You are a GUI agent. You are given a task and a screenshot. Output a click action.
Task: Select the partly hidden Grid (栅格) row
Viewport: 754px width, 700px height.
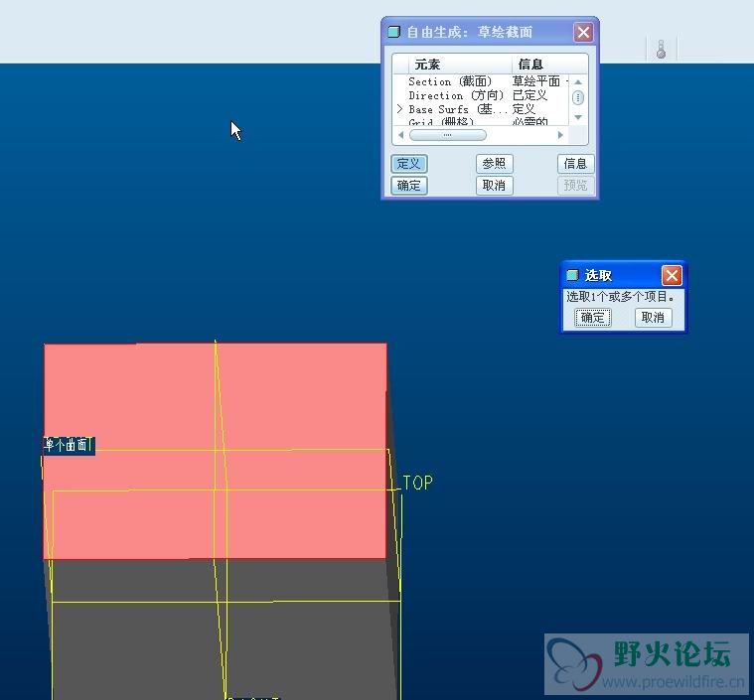(x=481, y=122)
